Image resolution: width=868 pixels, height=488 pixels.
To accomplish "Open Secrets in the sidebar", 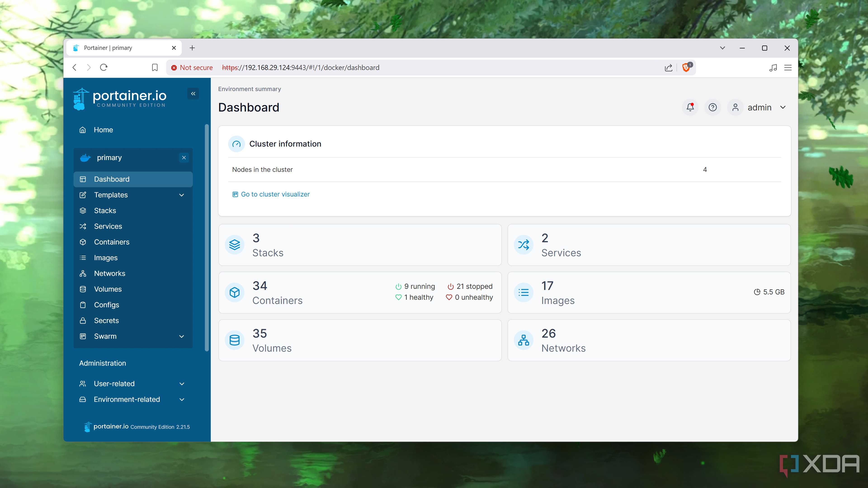I will [133, 321].
